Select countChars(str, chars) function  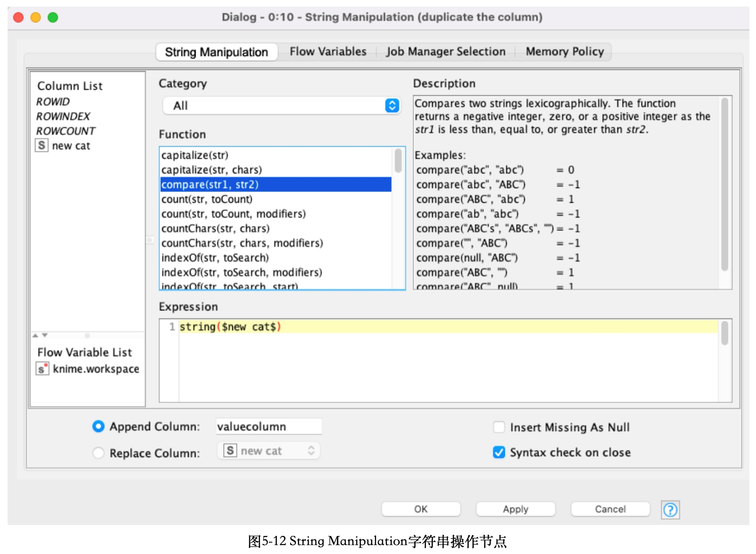276,229
